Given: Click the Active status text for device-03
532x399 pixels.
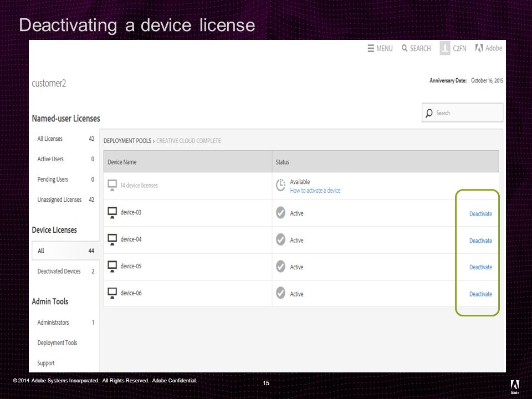Looking at the screenshot, I should coord(296,213).
